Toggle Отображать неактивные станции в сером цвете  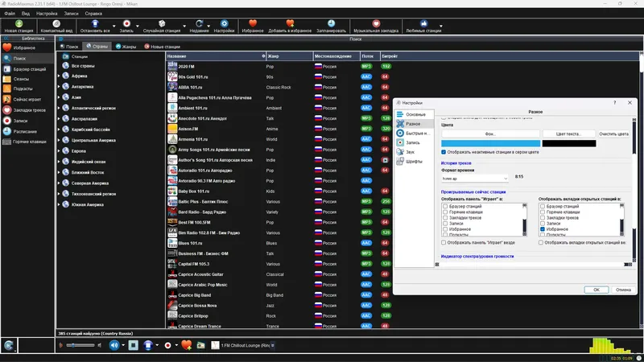point(444,152)
